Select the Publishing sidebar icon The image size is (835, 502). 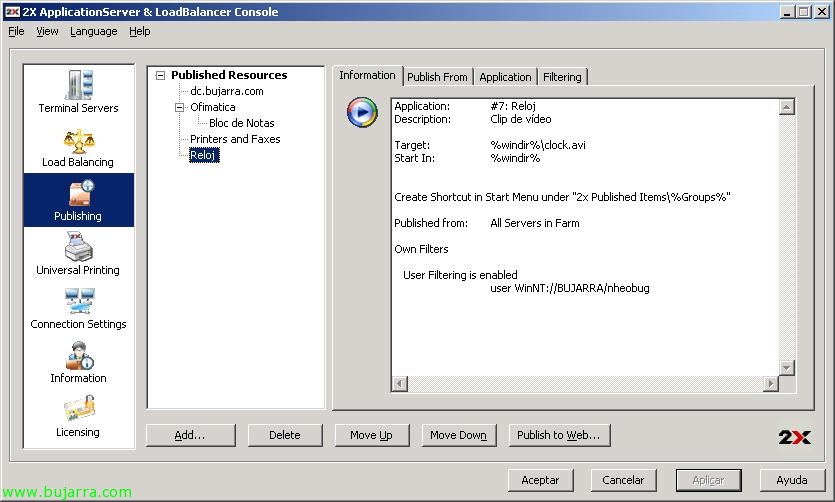[81, 193]
